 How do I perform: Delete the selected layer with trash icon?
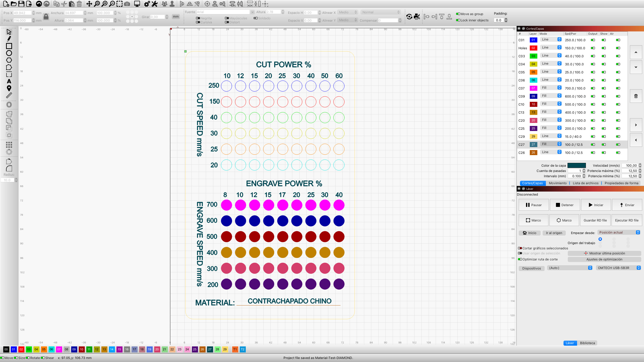pyautogui.click(x=636, y=96)
